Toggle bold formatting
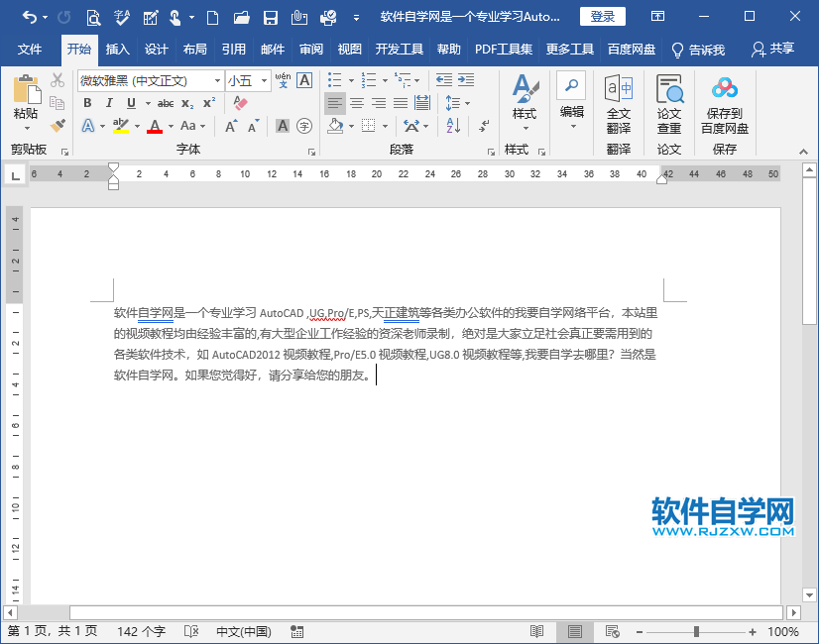The height and width of the screenshot is (644, 819). pyautogui.click(x=87, y=103)
